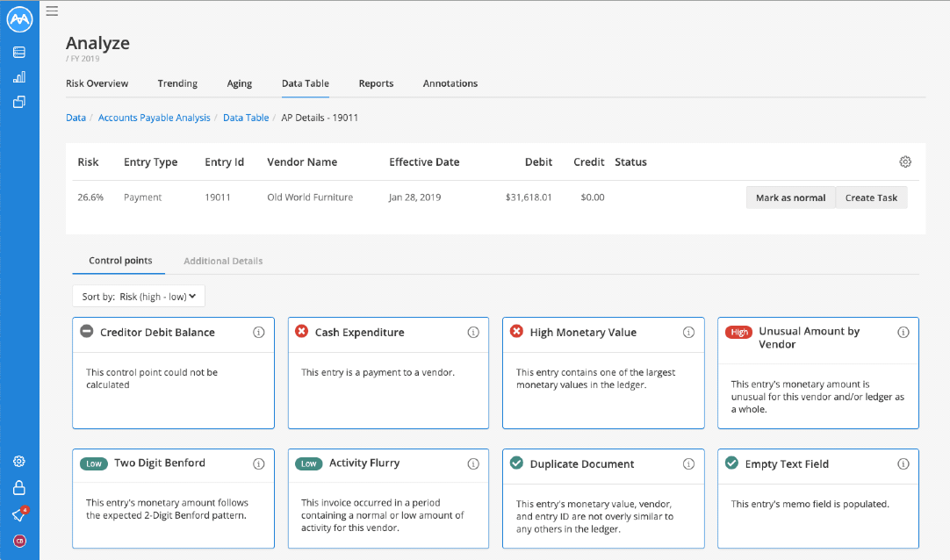The height and width of the screenshot is (560, 950).
Task: Show info for Cash Expenditure
Action: pyautogui.click(x=473, y=333)
